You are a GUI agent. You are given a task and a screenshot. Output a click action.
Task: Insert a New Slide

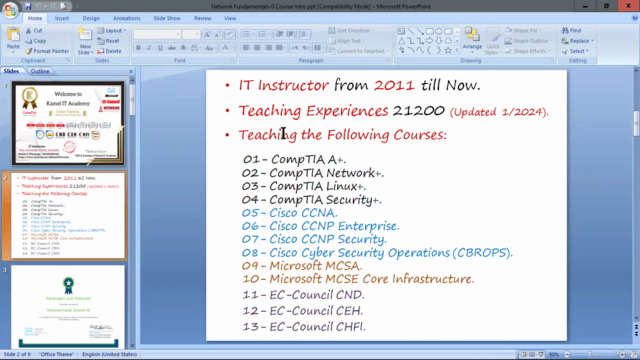click(x=85, y=41)
